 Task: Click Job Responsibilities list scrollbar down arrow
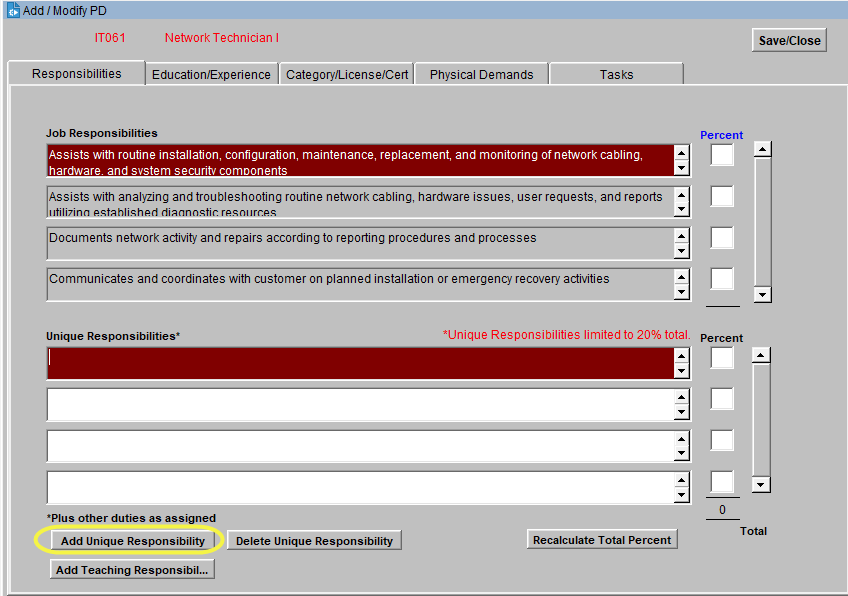763,295
